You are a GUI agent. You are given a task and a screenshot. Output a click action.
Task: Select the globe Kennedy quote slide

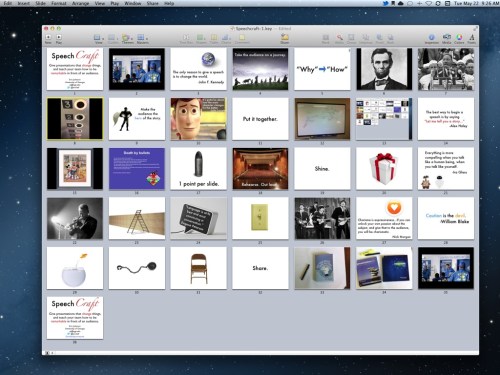(x=198, y=69)
